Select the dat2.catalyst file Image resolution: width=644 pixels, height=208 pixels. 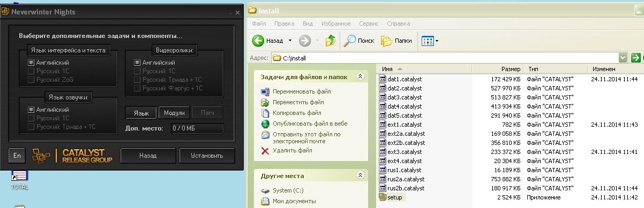[x=400, y=88]
